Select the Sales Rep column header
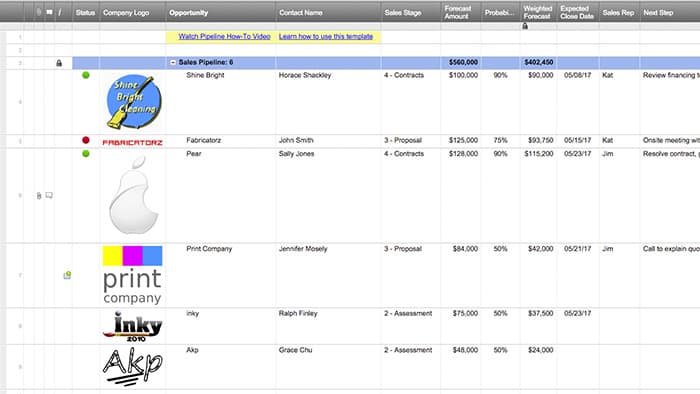This screenshot has width=700, height=394. tap(619, 12)
